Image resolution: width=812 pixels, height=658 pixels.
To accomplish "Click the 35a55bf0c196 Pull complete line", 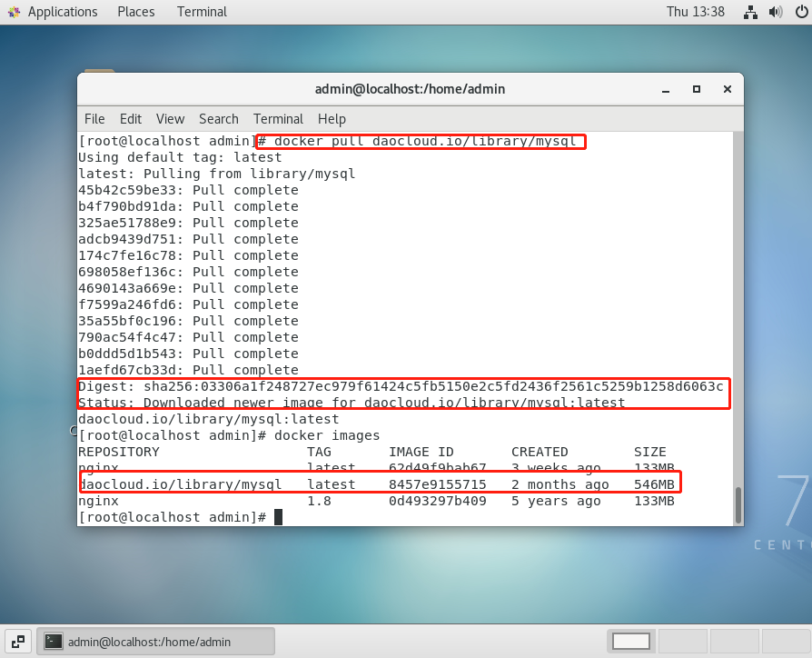I will (189, 321).
